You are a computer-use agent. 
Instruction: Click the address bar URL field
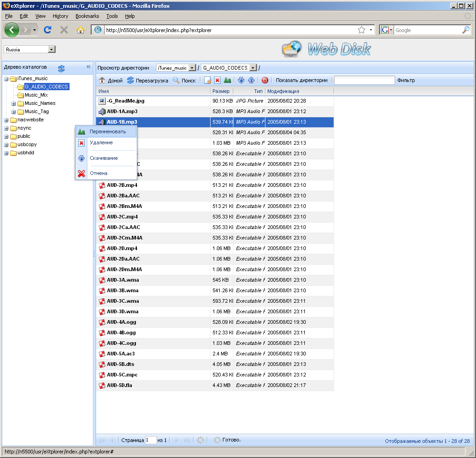(x=231, y=30)
